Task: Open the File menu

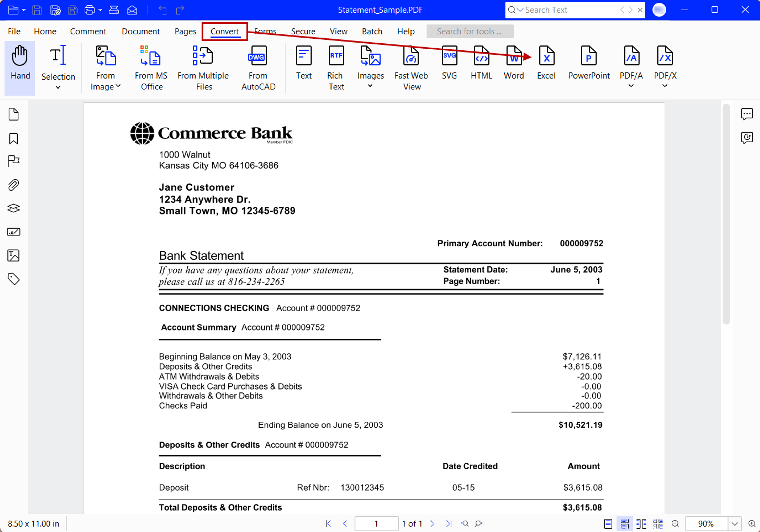Action: tap(14, 31)
